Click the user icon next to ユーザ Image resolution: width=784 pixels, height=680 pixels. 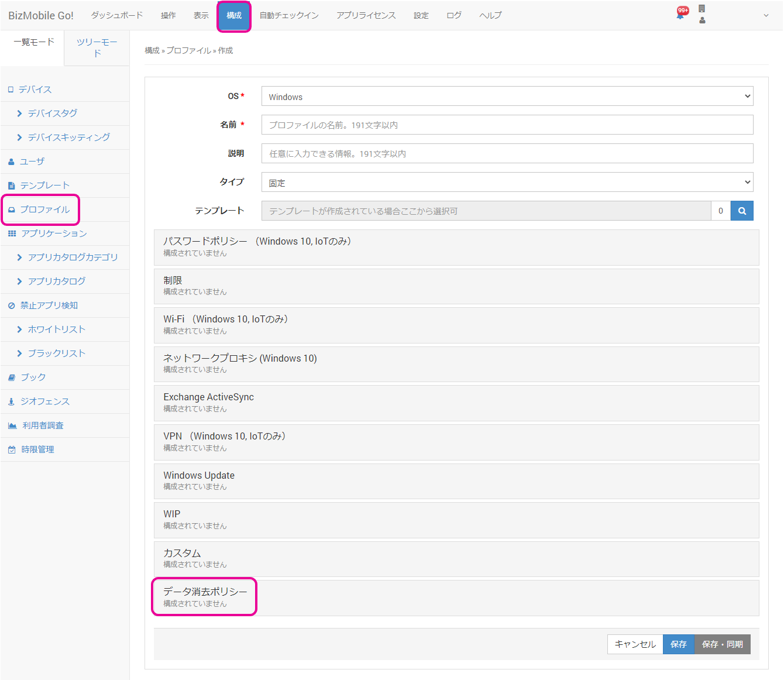11,162
